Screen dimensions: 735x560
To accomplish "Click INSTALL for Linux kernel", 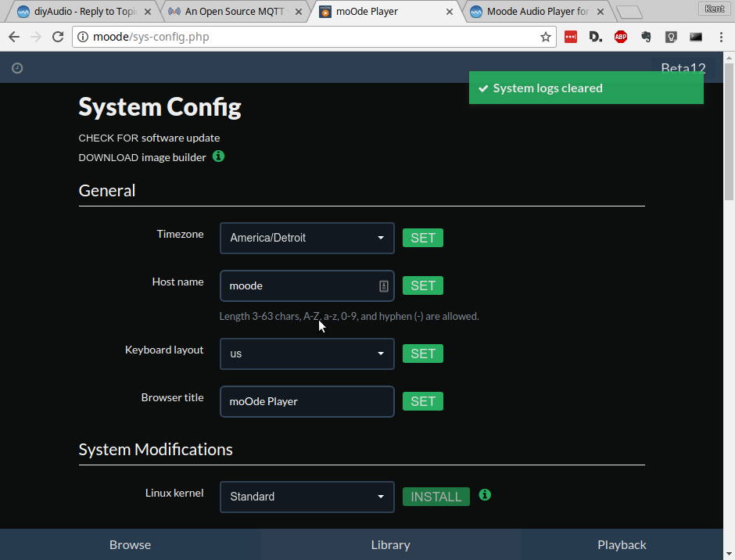I will tap(436, 497).
